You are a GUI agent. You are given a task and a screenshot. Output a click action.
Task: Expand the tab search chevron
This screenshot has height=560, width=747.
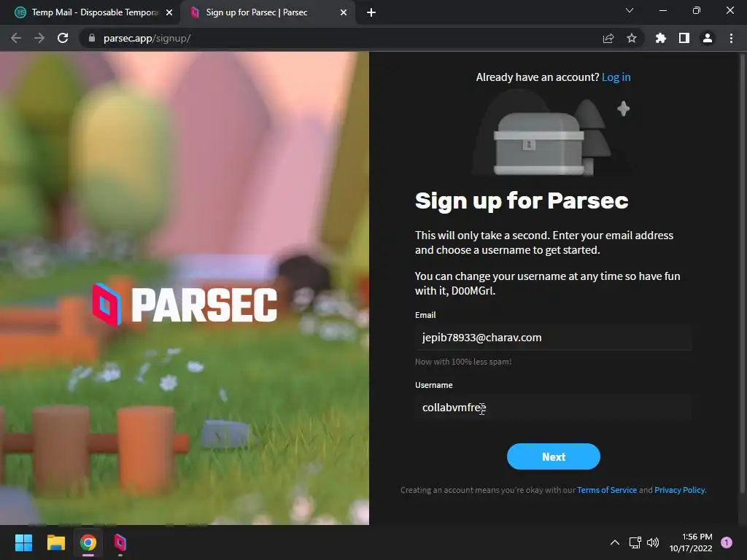tap(630, 10)
